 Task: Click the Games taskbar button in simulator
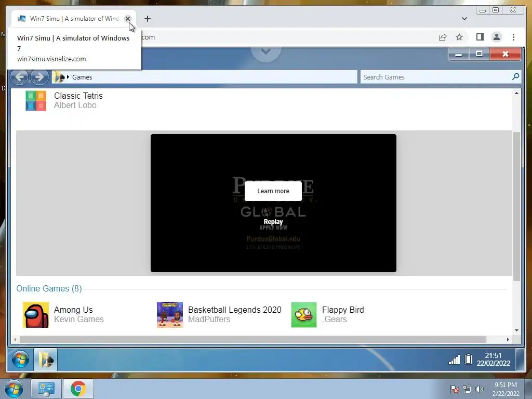(x=46, y=360)
